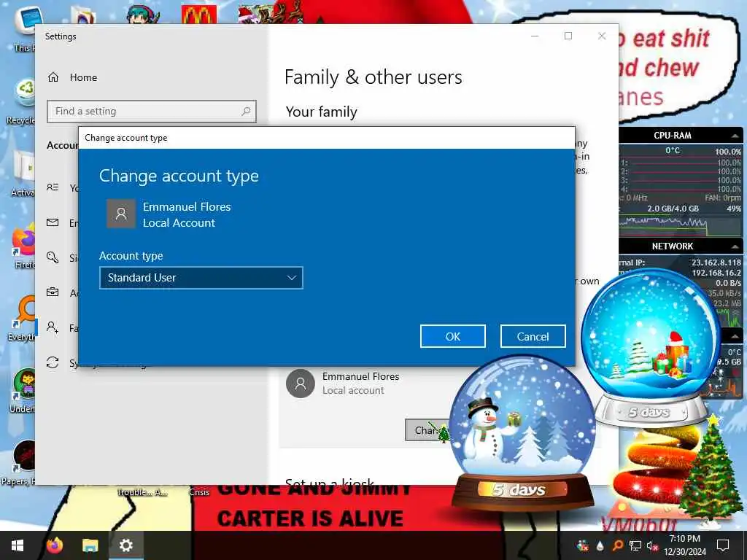This screenshot has width=747, height=560.
Task: Click the Family & other users heading
Action: pyautogui.click(x=373, y=77)
